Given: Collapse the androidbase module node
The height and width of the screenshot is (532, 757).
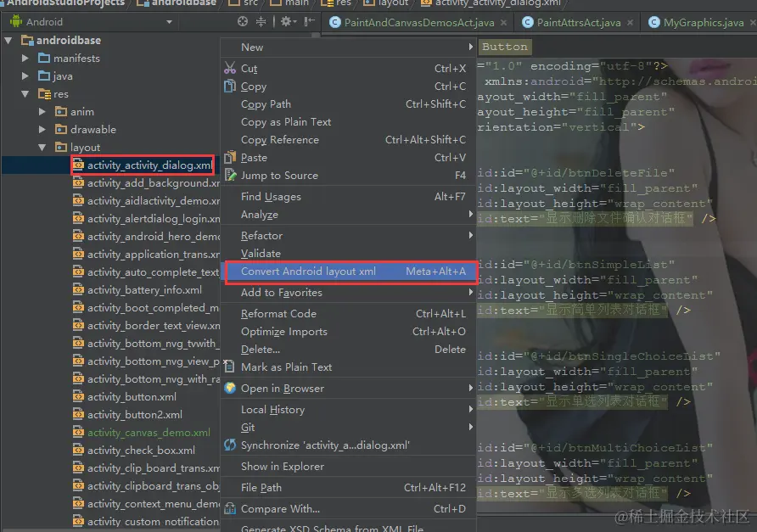Looking at the screenshot, I should pos(8,41).
